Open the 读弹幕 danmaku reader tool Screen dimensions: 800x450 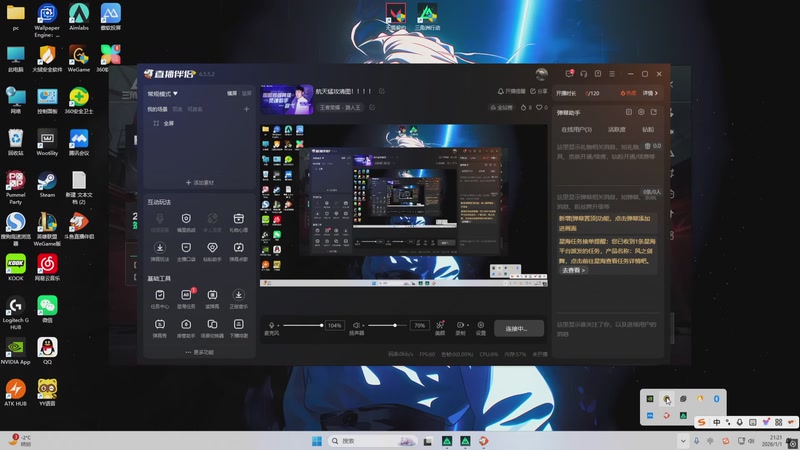coord(212,299)
